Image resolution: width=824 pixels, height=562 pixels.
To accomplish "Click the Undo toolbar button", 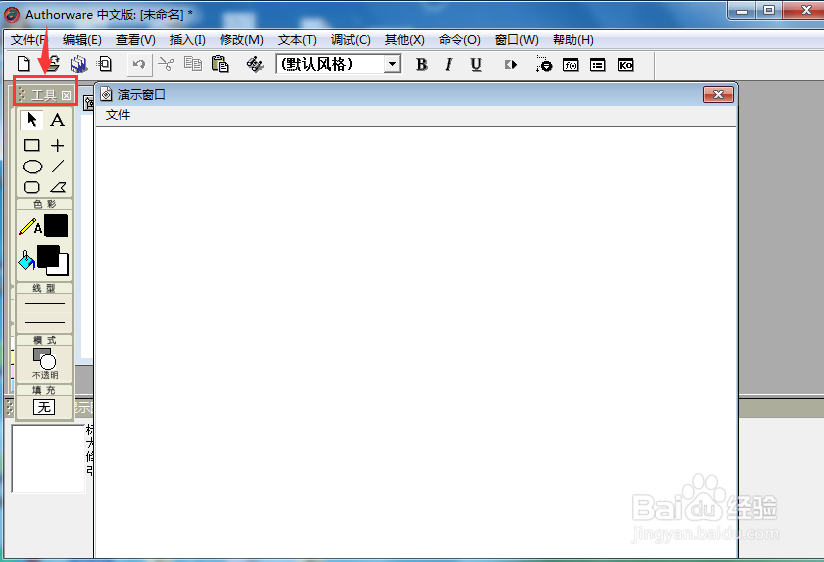I will [x=139, y=65].
